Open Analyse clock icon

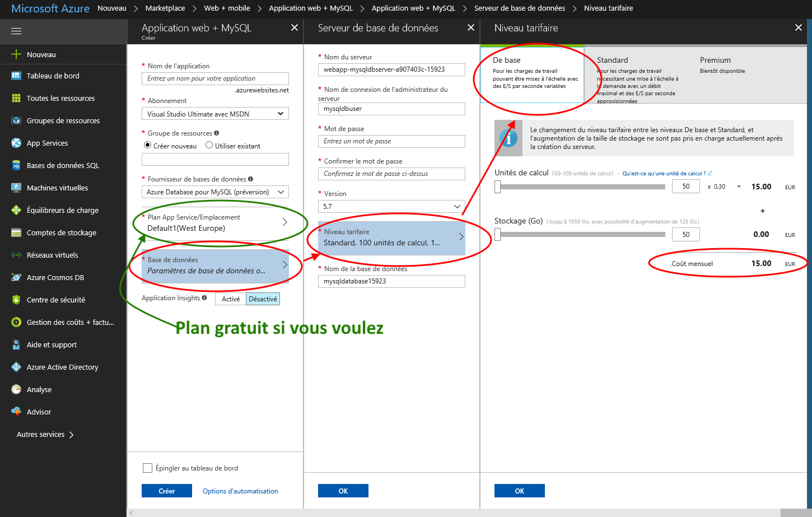[16, 389]
